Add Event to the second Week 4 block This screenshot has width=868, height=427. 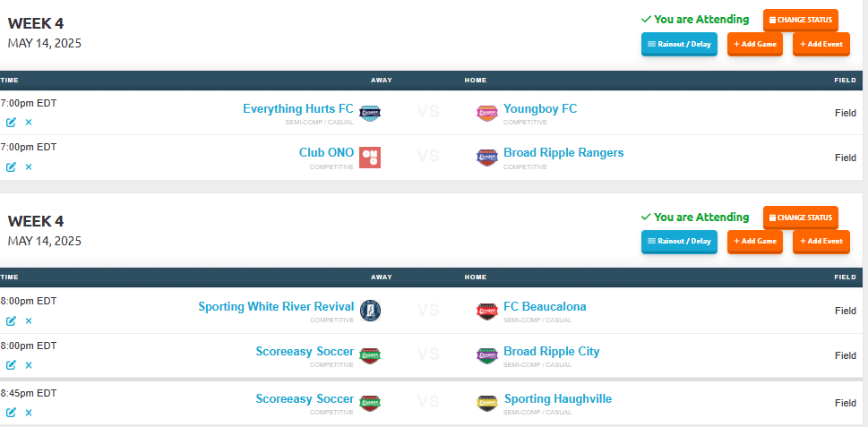(x=821, y=241)
